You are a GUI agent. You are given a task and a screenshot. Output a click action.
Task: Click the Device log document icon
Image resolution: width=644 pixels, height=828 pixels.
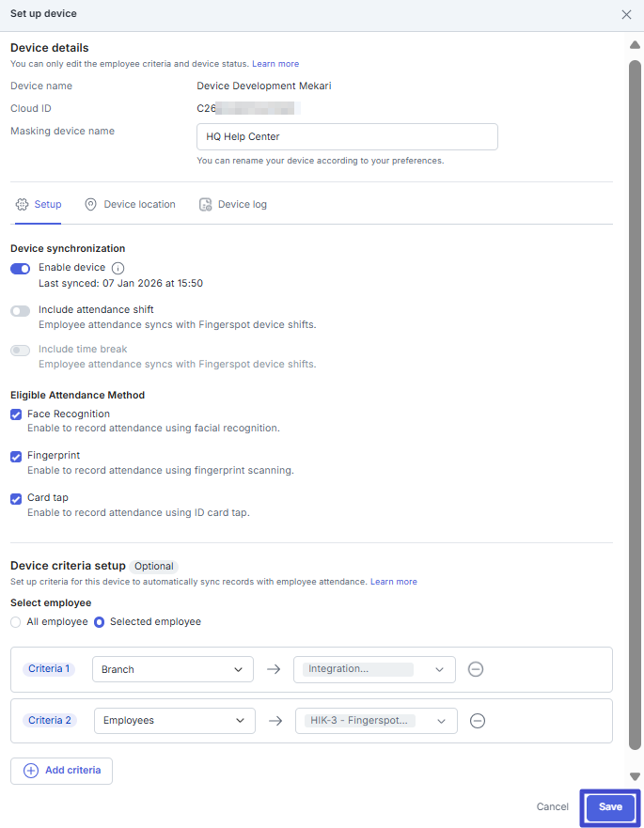[205, 204]
